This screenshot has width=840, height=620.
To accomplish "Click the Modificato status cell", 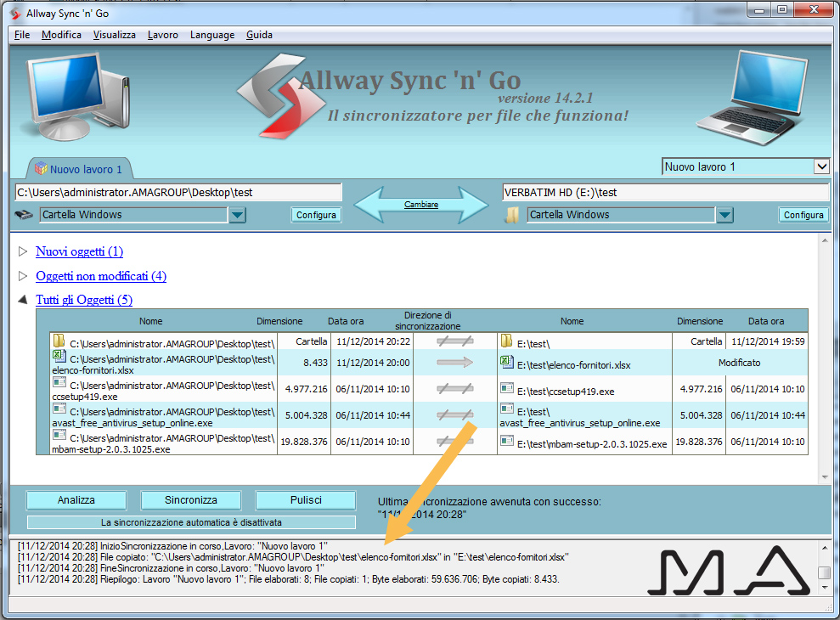I will coord(739,363).
